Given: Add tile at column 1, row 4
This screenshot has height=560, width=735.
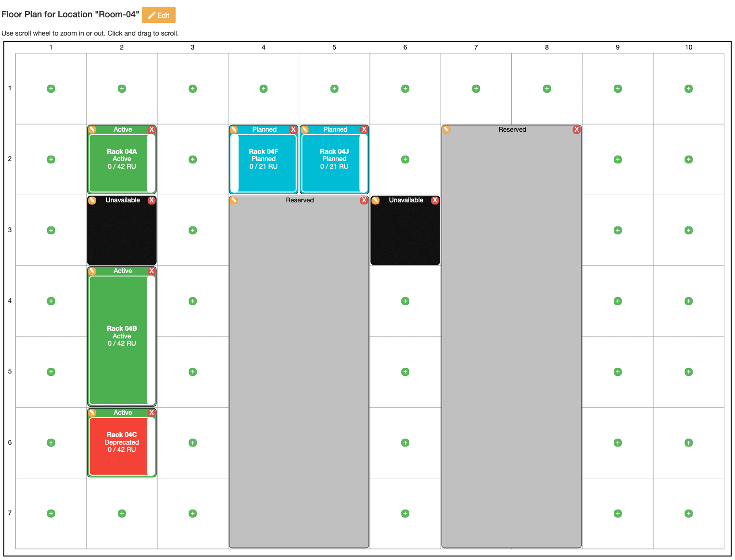Looking at the screenshot, I should point(51,301).
